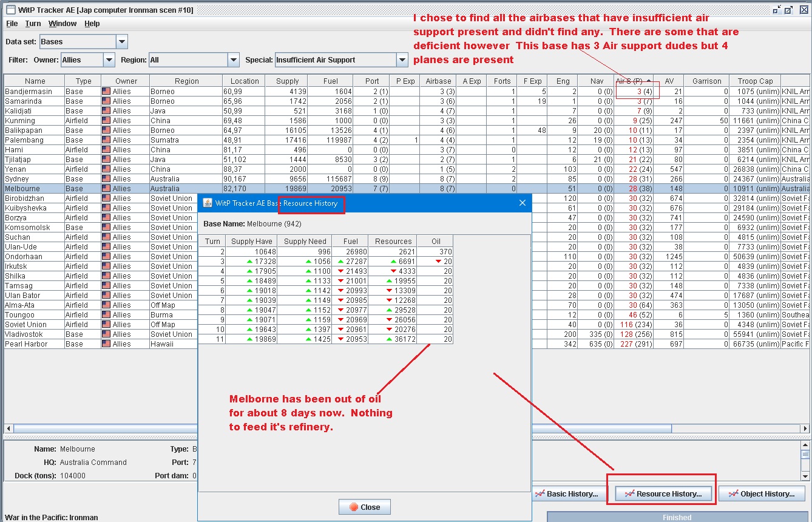Screen dimensions: 812x522
Task: Select the Sydney base name
Action: (x=17, y=179)
